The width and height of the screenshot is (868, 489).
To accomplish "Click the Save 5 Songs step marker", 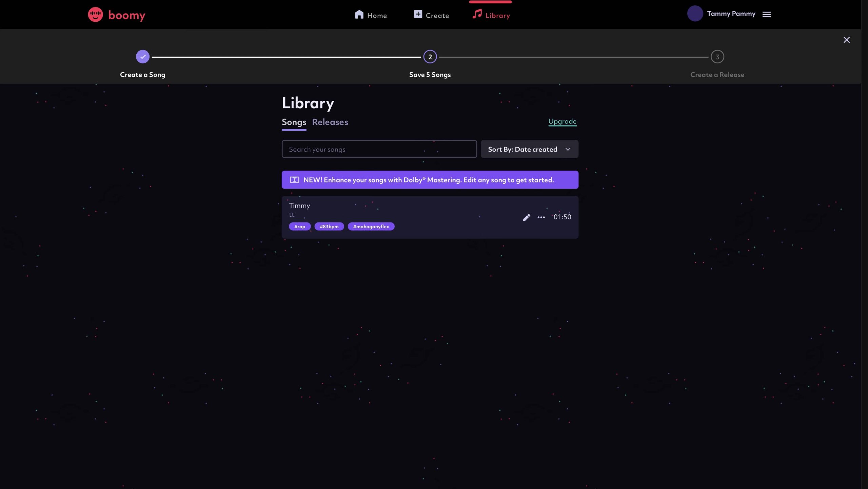I will click(x=430, y=57).
